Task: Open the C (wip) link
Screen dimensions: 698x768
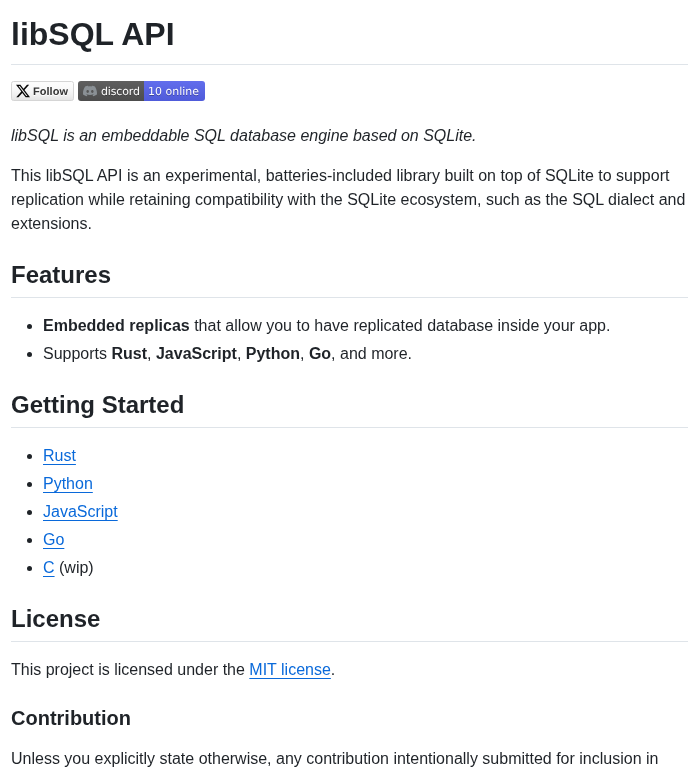Action: (48, 567)
